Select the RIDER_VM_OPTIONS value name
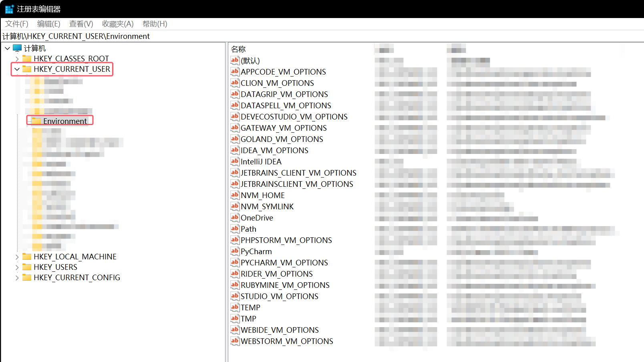The width and height of the screenshot is (644, 362). 277,274
